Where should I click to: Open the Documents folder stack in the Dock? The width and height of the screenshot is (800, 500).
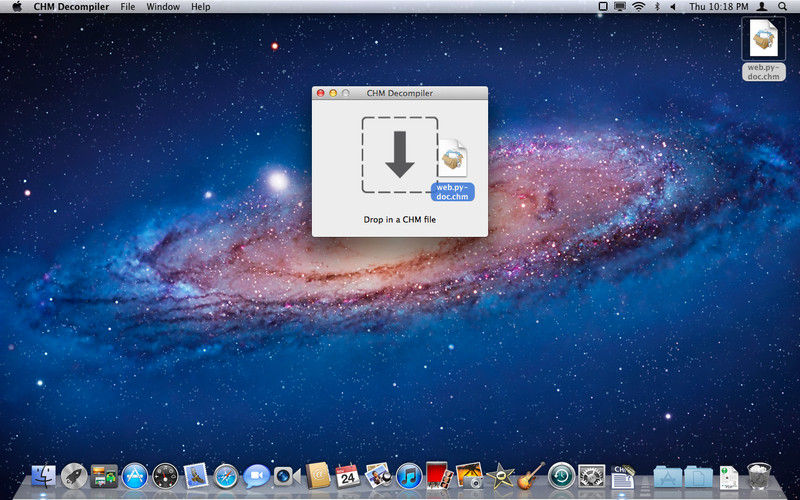[x=698, y=477]
